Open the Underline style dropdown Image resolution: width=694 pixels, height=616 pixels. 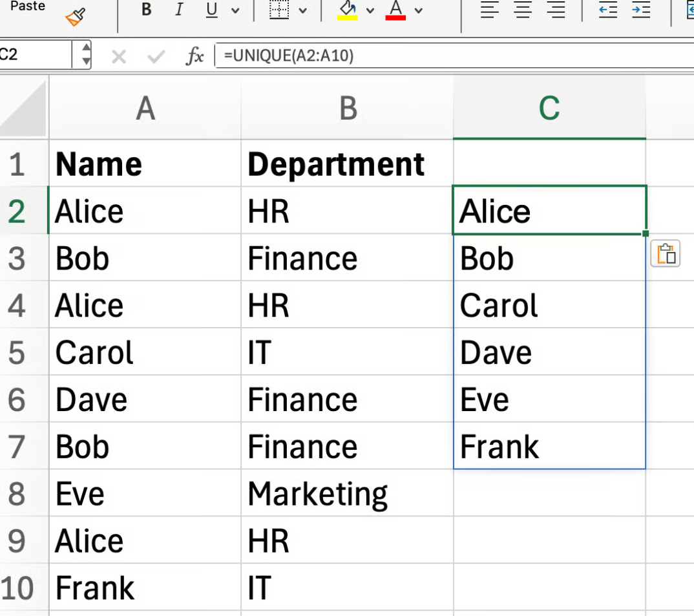(x=237, y=10)
